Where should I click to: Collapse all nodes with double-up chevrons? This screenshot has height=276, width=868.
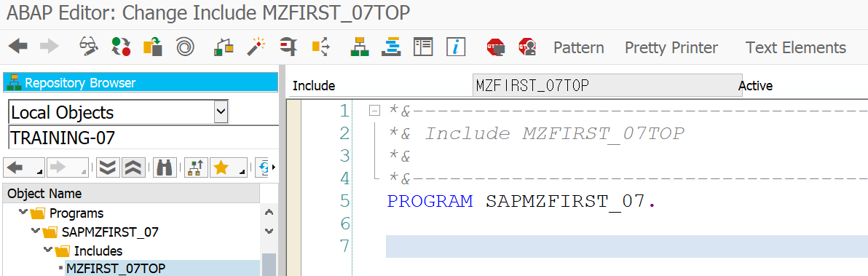[133, 167]
